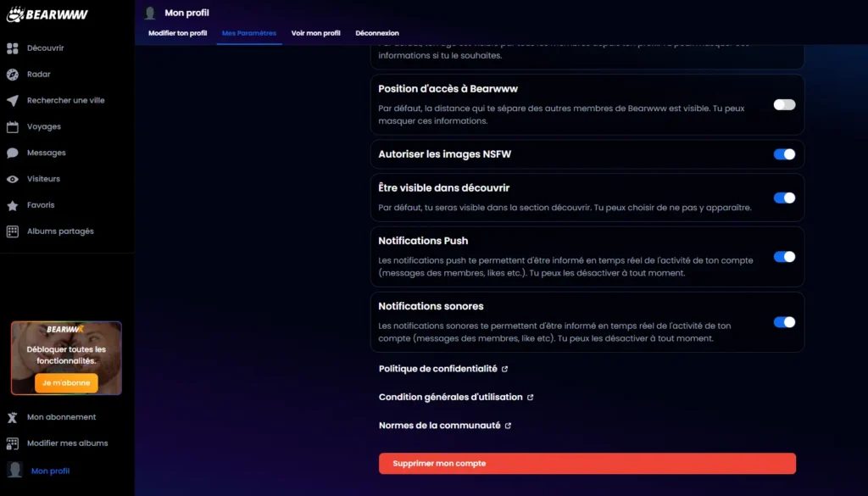Click the Je m'abonne button
The height and width of the screenshot is (496, 868).
coord(66,383)
